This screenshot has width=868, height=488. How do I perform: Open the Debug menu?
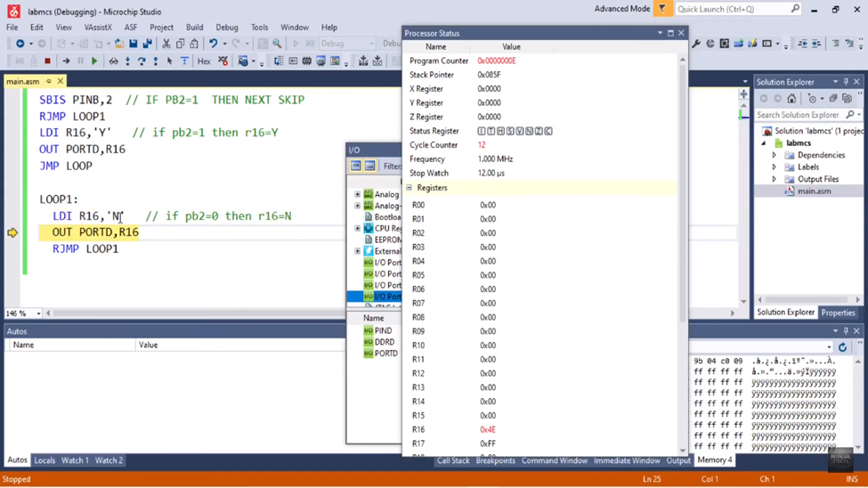click(227, 28)
